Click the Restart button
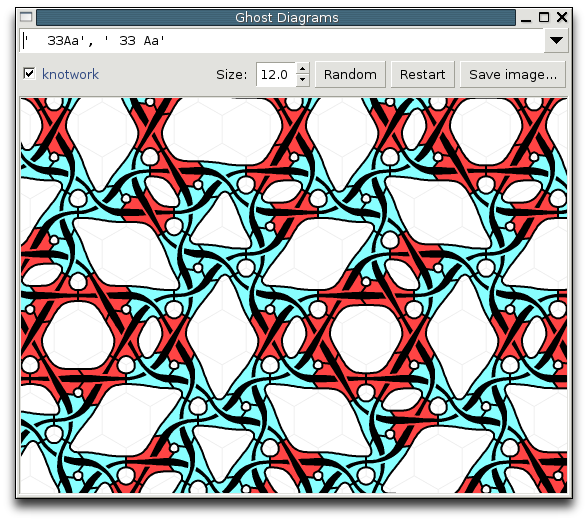 [423, 75]
